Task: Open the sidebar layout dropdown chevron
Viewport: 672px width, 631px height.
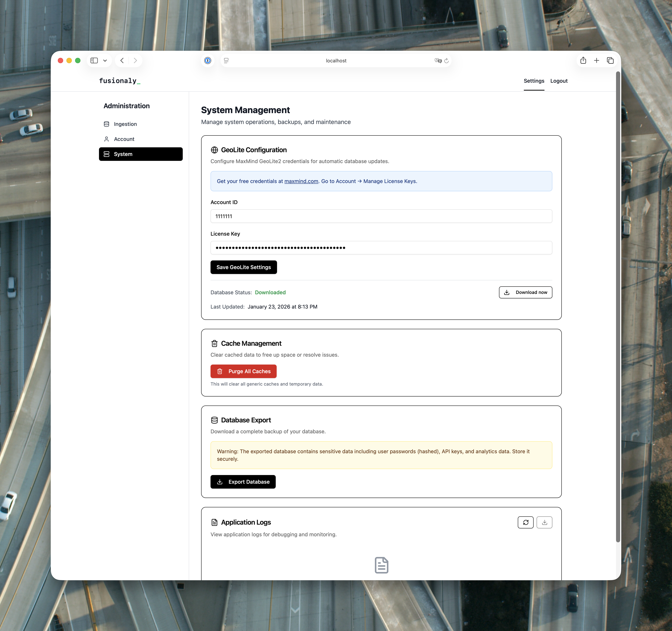Action: [x=105, y=61]
